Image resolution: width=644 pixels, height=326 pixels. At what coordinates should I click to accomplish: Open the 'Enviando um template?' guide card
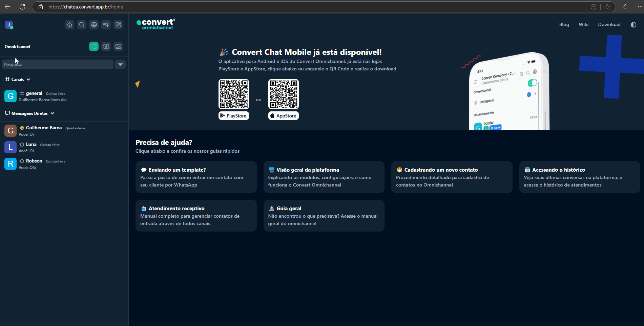(196, 177)
